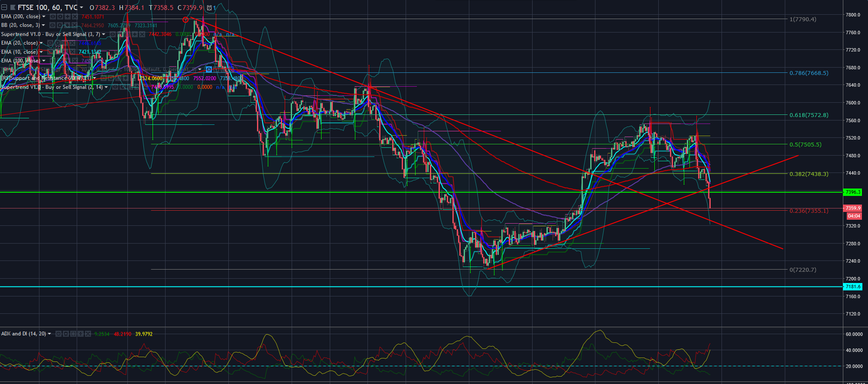Click the Fibonacci 0.786(7668.5) level label
This screenshot has height=384, width=868.
tap(809, 73)
